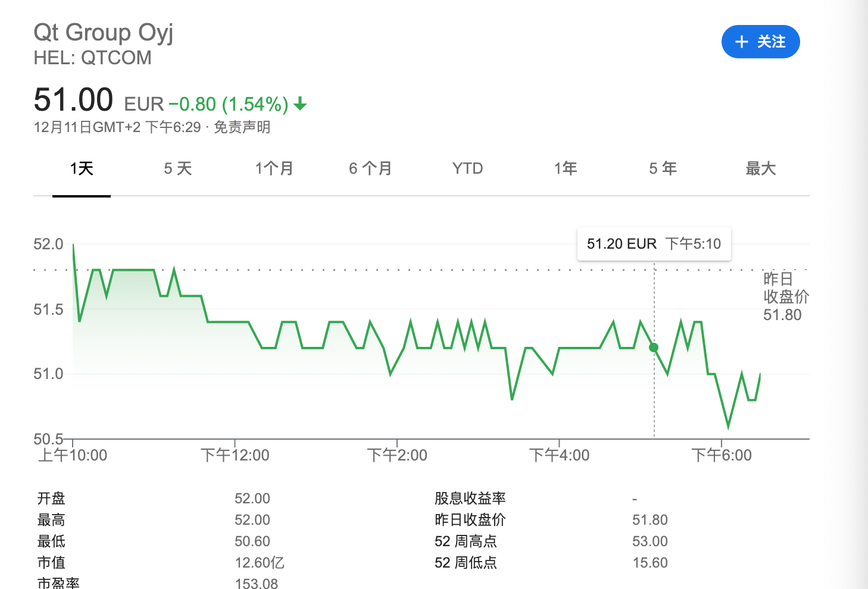Click the company name Qt Group Oyj
This screenshot has width=868, height=589.
tap(102, 32)
